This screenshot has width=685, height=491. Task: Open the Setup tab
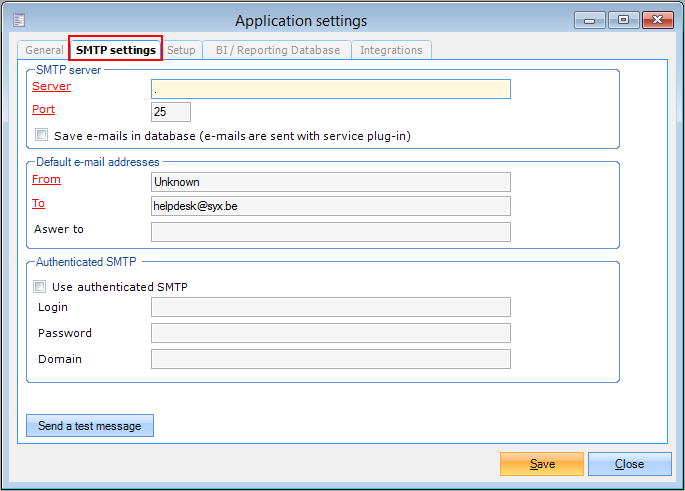coord(181,50)
